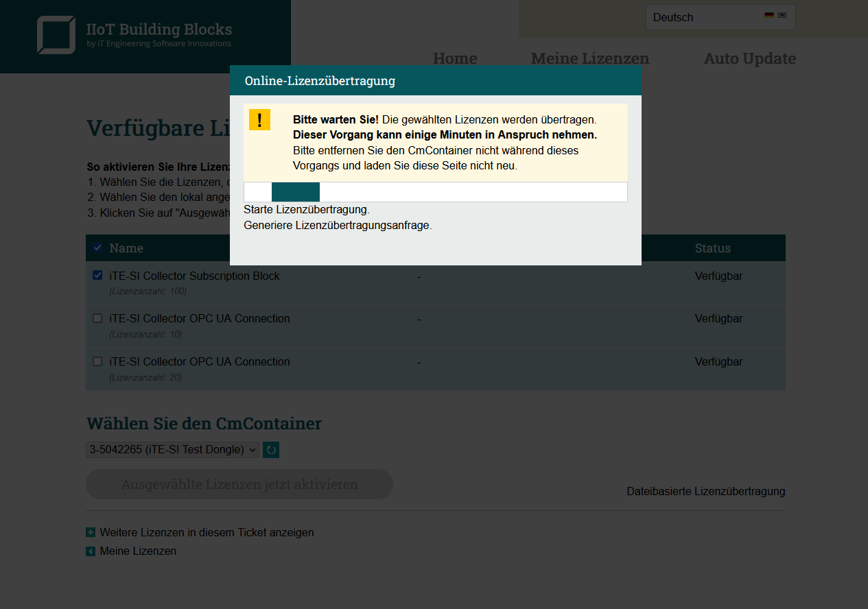Click the yellow warning exclamation icon
The image size is (868, 609).
point(259,120)
